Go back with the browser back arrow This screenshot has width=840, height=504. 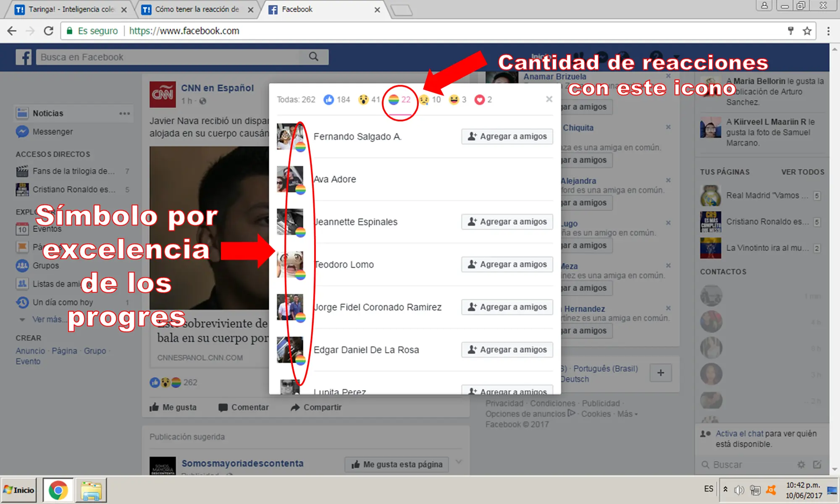(12, 31)
